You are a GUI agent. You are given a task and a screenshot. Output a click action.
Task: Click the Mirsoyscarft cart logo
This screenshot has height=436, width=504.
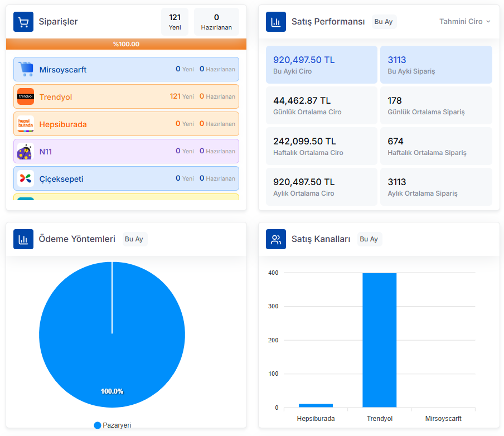26,69
